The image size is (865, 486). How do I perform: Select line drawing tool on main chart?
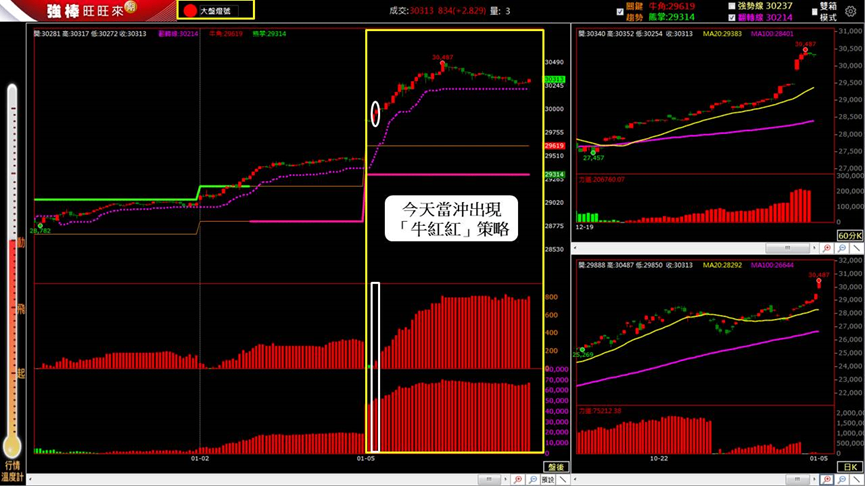(563, 479)
